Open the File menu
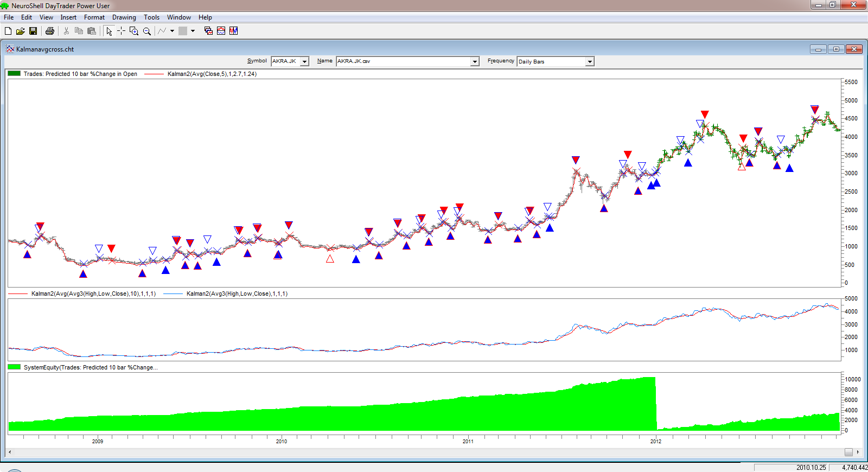The width and height of the screenshot is (868, 472). [x=9, y=17]
